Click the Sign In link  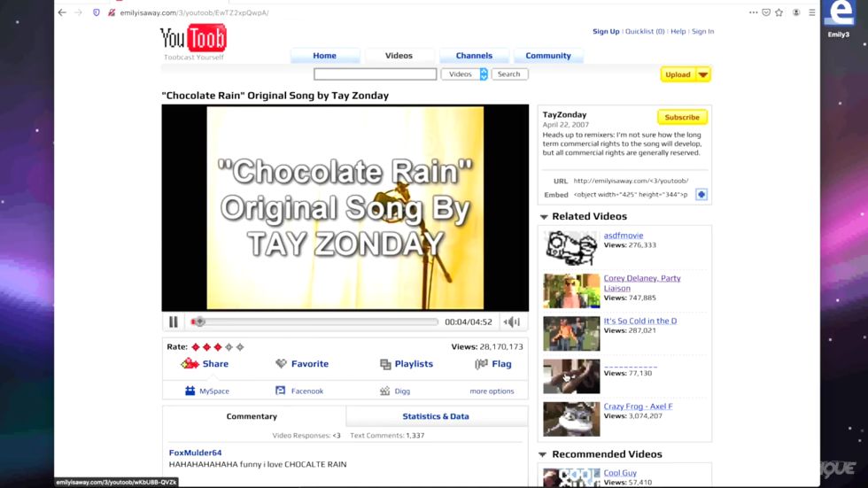pyautogui.click(x=702, y=32)
